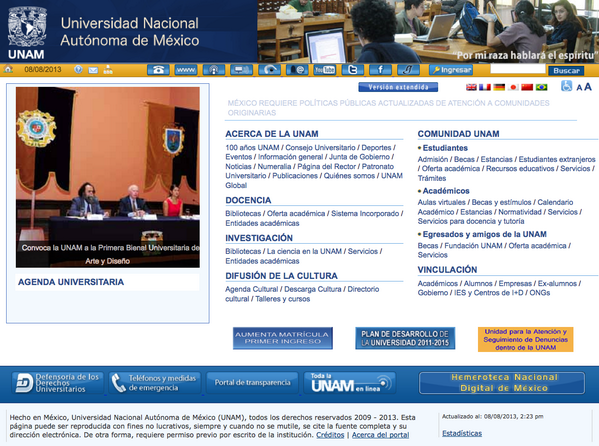Open Egresados y amigos de la UNAM

tap(484, 234)
